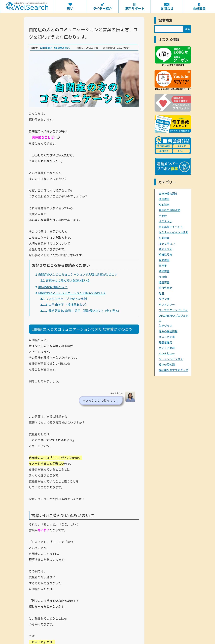
Task: Open category 身体障害
Action: (164, 260)
